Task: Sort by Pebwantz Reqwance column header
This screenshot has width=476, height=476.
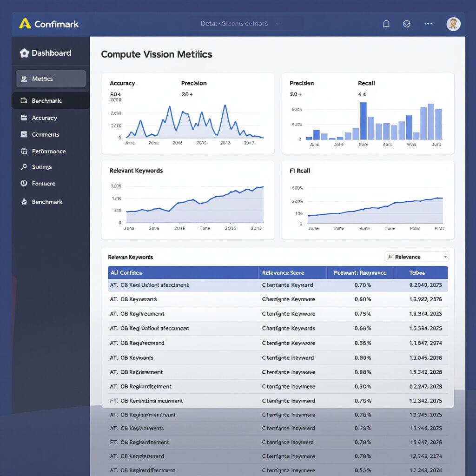Action: [360, 272]
